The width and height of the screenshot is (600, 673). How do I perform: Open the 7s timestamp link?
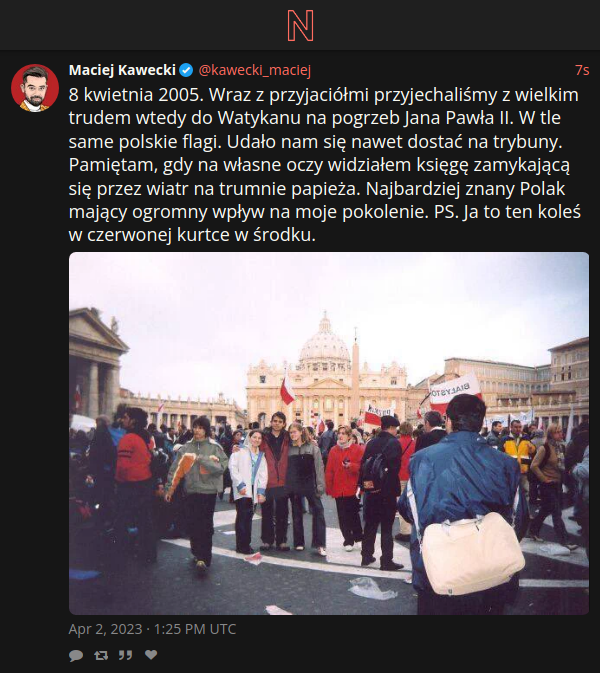point(582,70)
